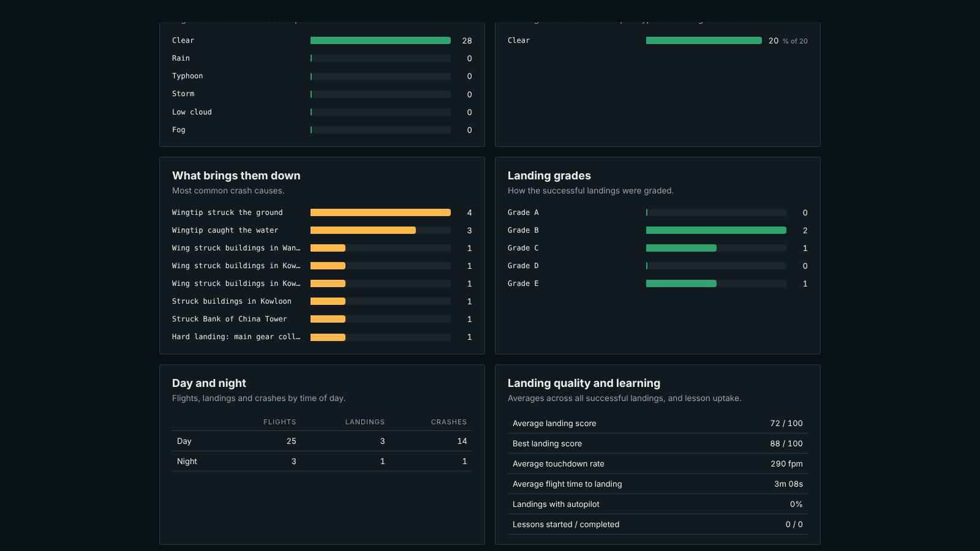This screenshot has width=980, height=551.
Task: Click the Hard landing main gear row
Action: click(322, 337)
